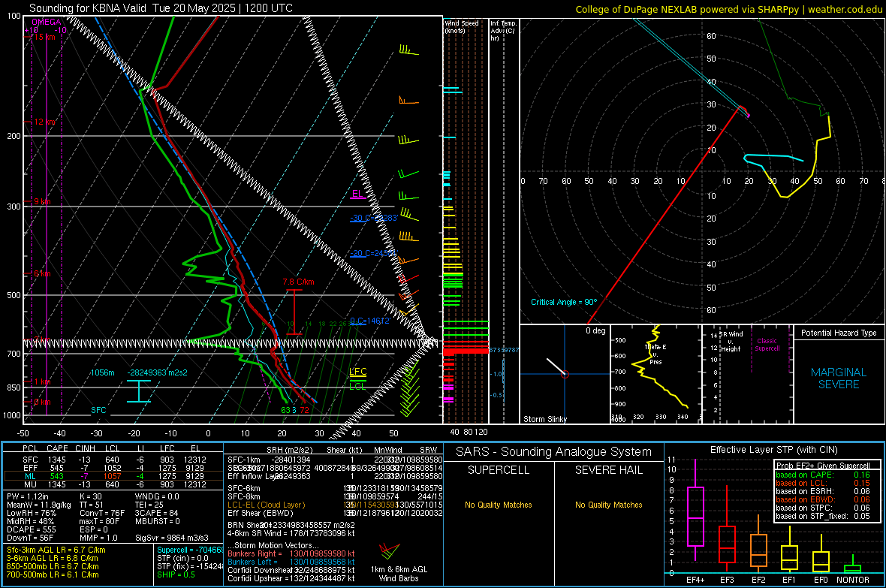Click the cyan 1056m effective inflow layer bracket

click(138, 391)
